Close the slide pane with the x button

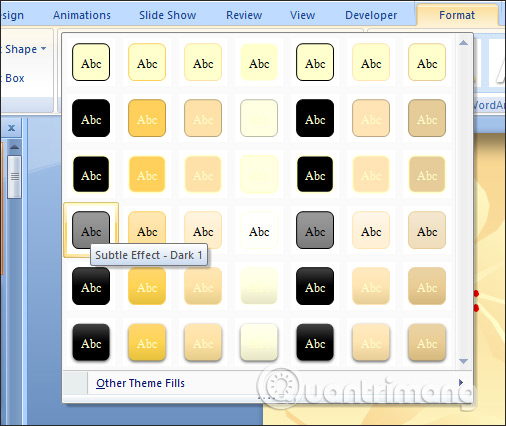click(x=11, y=128)
